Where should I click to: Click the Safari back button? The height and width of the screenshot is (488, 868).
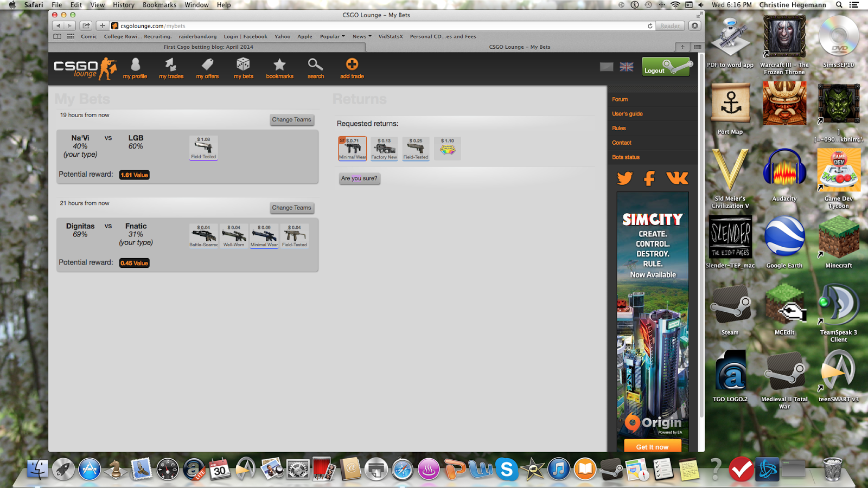[x=58, y=25]
